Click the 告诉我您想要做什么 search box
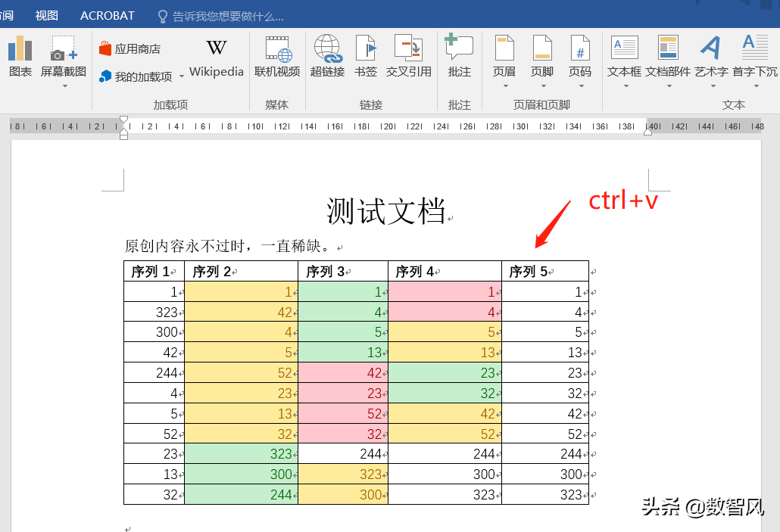 (x=220, y=15)
